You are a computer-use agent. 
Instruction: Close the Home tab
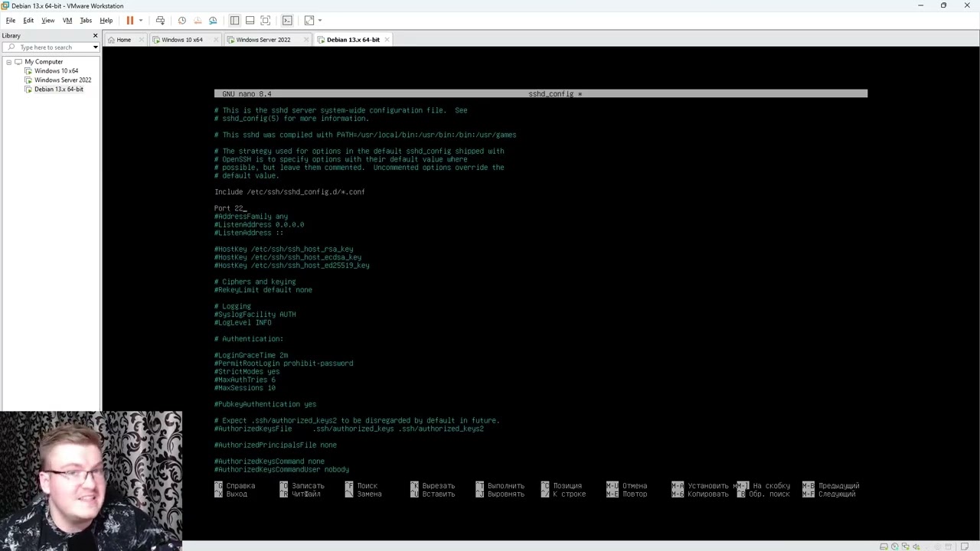pos(142,40)
